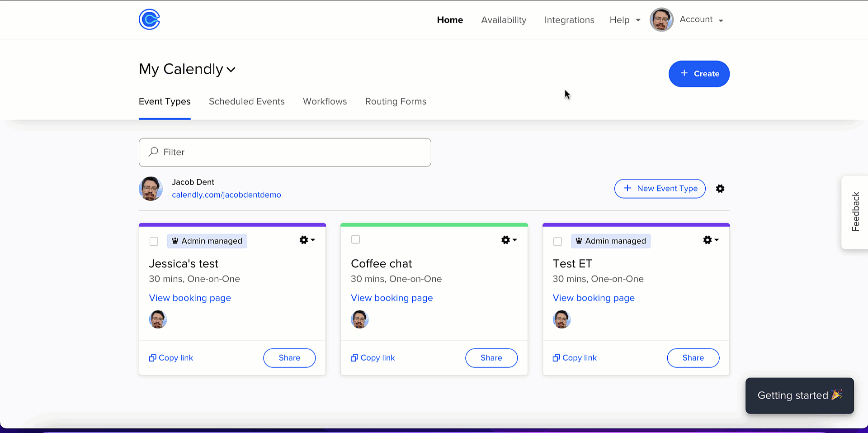Tick the checkbox on Test ET card
The height and width of the screenshot is (433, 868).
(557, 241)
